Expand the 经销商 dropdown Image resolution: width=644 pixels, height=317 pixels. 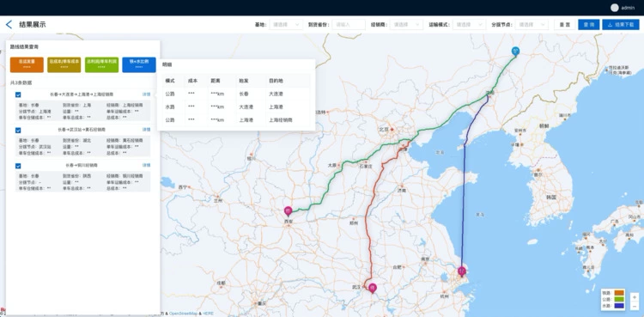coord(406,25)
